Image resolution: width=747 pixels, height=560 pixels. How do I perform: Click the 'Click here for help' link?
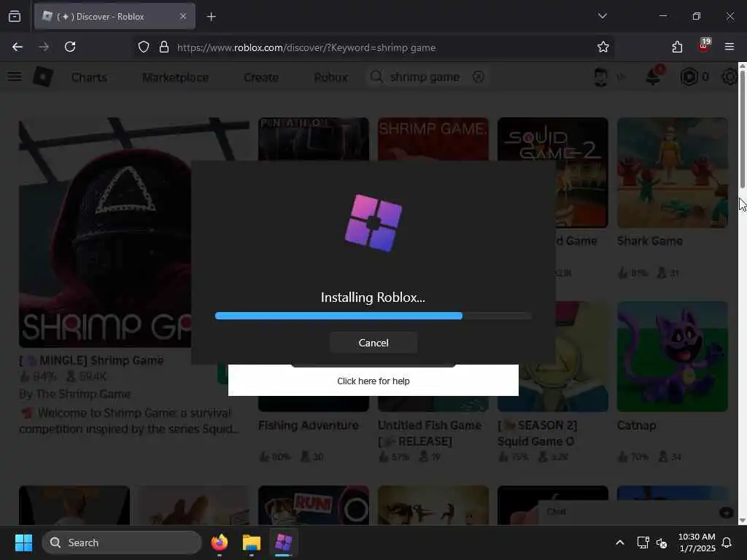373,381
